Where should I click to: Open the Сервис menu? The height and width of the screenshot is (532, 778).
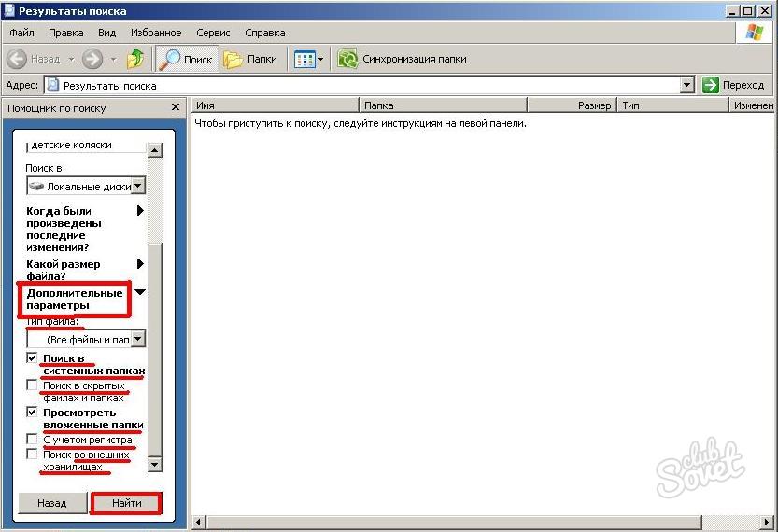213,33
